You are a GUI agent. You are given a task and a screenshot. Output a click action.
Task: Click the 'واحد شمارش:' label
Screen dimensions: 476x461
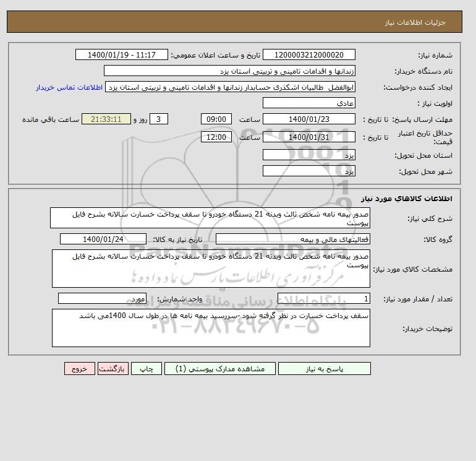tap(179, 299)
